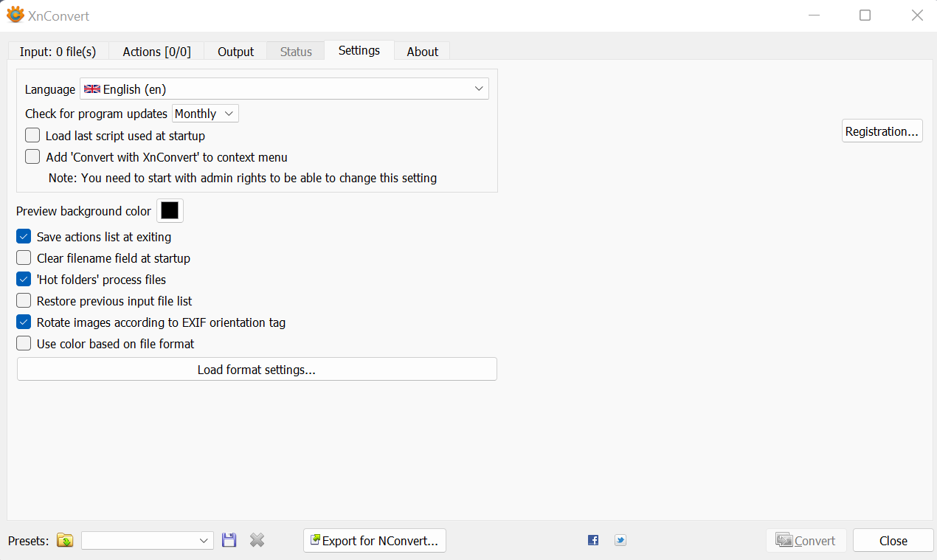The image size is (937, 560).
Task: Switch to the Actions [0/0] tab
Action: tap(156, 52)
